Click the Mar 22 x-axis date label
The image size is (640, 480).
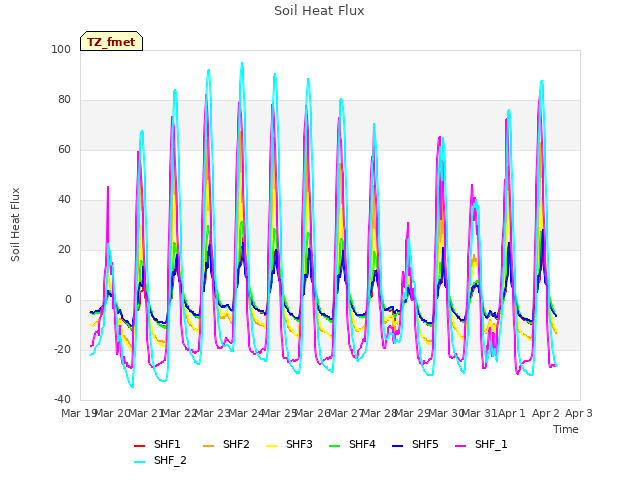point(179,413)
